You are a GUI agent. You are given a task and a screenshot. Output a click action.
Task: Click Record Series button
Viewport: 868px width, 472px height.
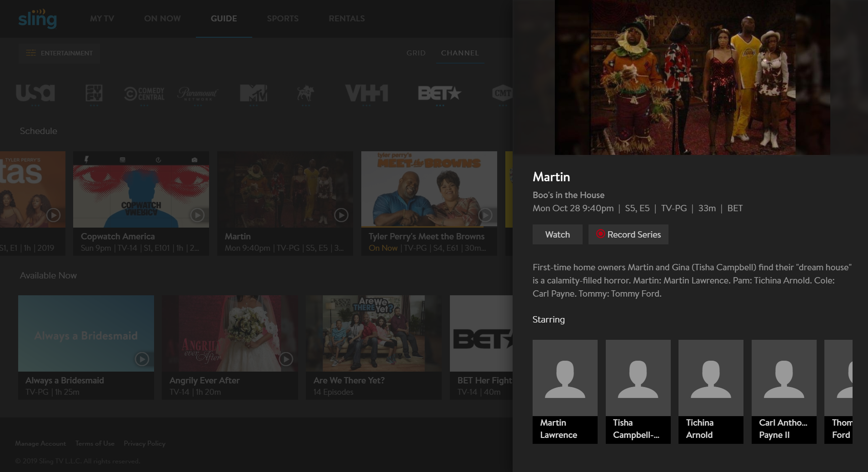(629, 234)
